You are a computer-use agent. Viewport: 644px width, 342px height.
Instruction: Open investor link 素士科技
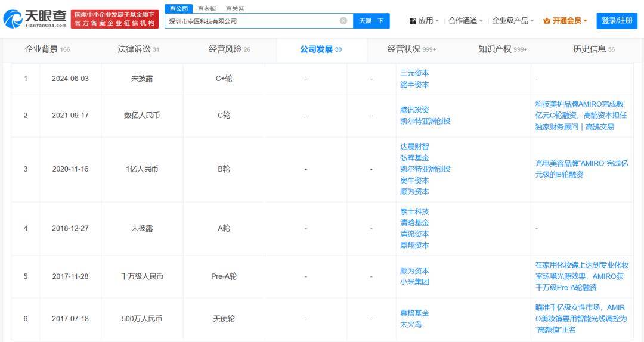[414, 212]
